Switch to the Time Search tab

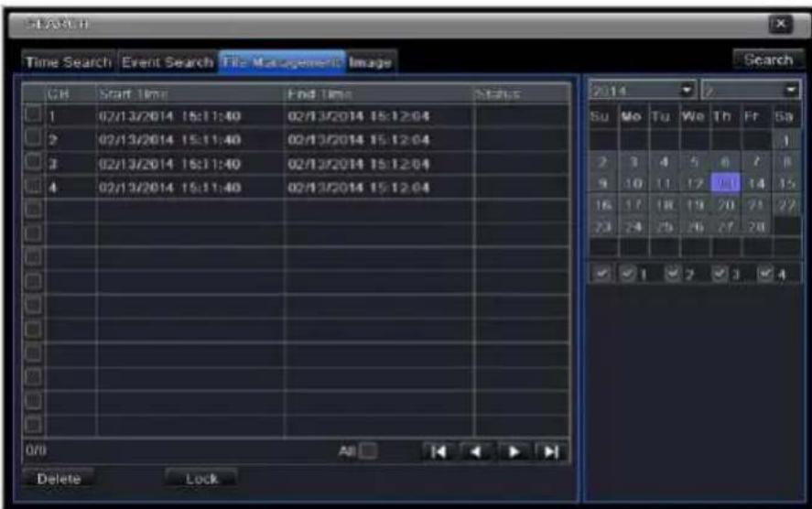coord(69,62)
